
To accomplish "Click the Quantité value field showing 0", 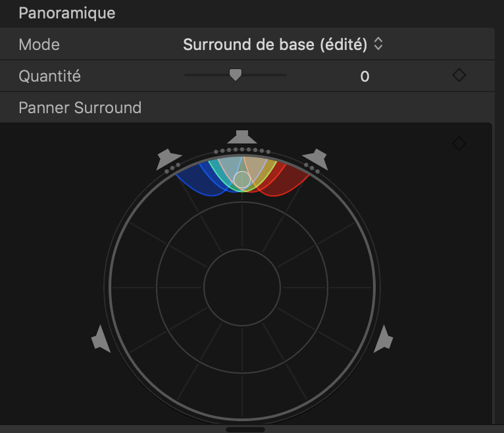I will pyautogui.click(x=365, y=76).
